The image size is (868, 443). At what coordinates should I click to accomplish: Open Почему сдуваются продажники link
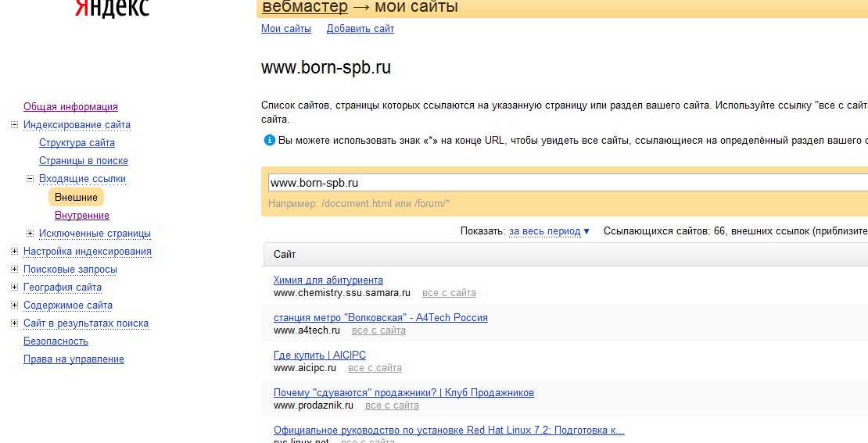[404, 393]
